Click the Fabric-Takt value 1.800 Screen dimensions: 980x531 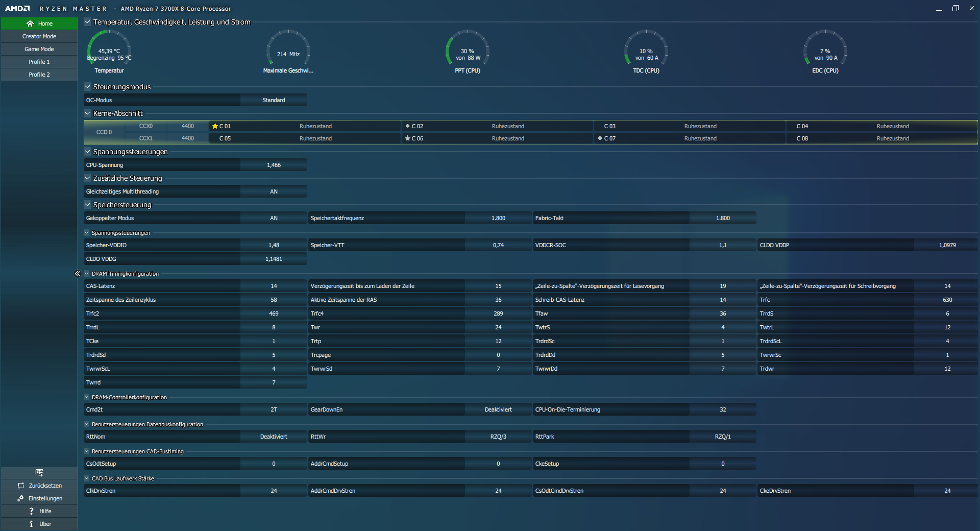723,218
